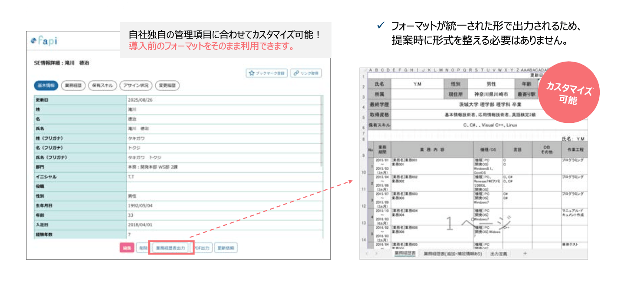Click the SE details table vertical scrollbar
The image size is (644, 287).
[x=322, y=130]
